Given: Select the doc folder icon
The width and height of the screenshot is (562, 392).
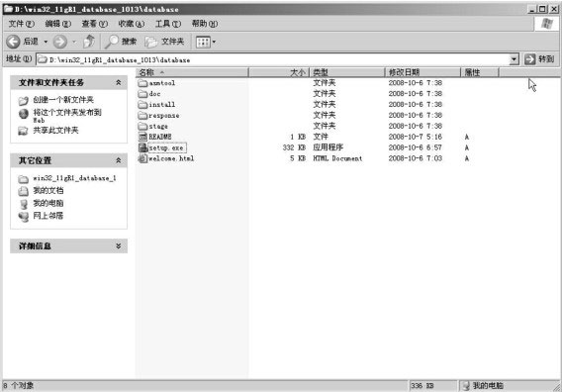Looking at the screenshot, I should coord(142,94).
